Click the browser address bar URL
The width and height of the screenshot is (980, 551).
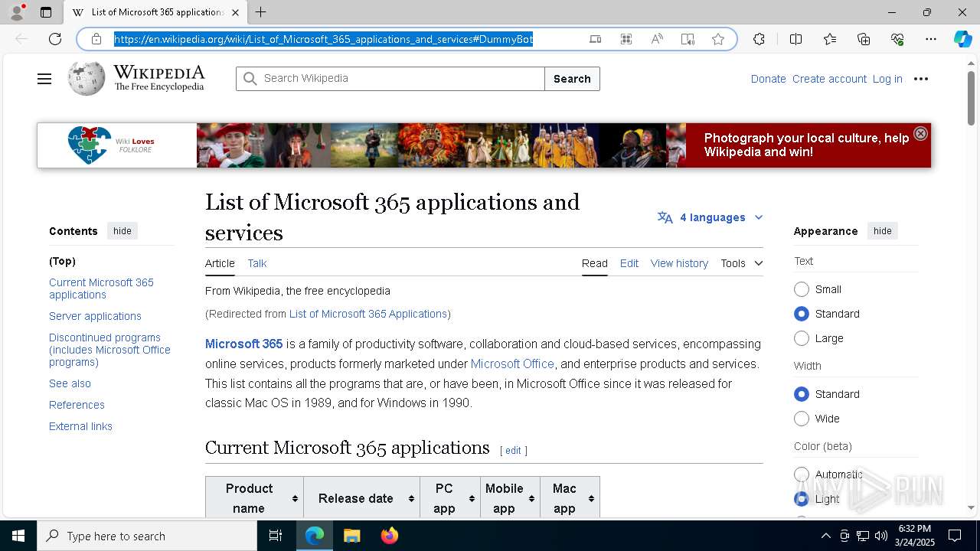pos(324,39)
